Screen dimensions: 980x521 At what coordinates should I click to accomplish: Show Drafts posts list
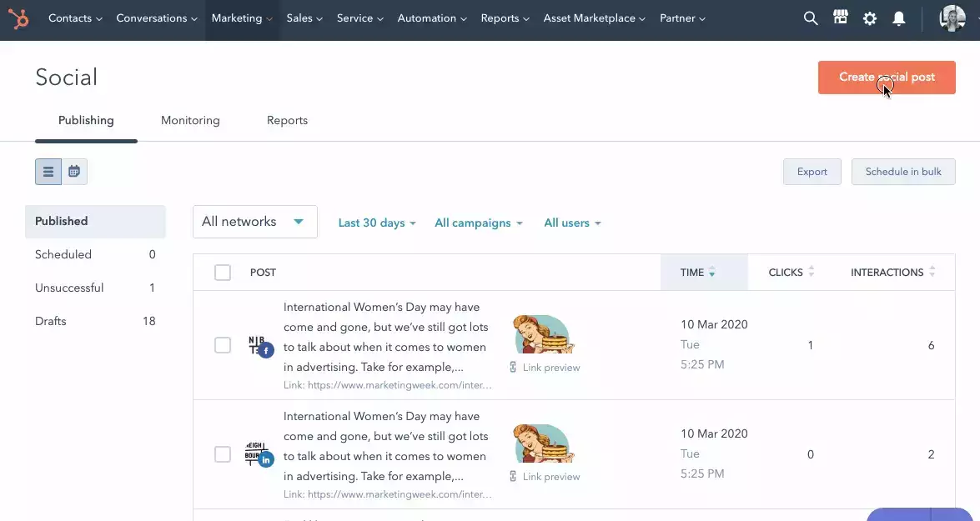96,321
